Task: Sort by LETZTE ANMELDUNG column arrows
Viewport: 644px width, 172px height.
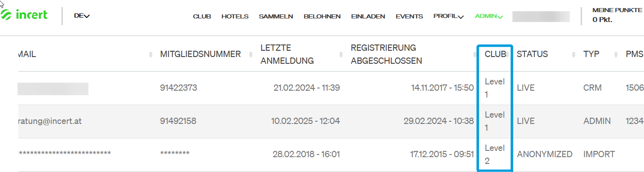Action: [341, 54]
